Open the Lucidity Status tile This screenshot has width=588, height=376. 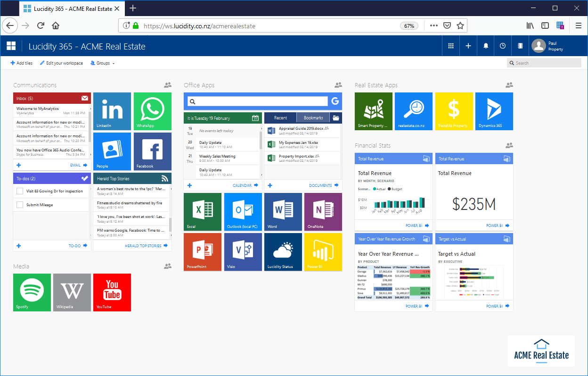point(283,252)
